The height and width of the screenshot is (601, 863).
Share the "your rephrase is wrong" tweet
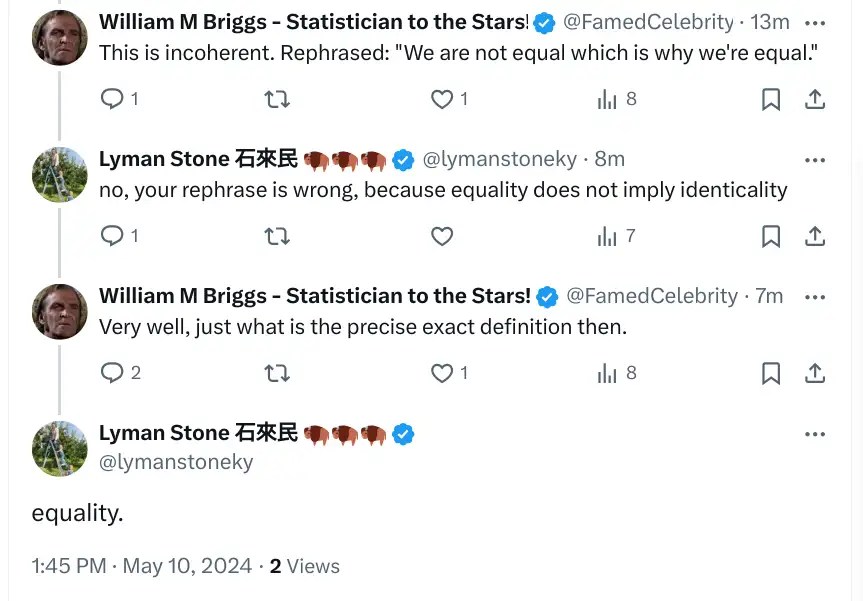pos(815,236)
